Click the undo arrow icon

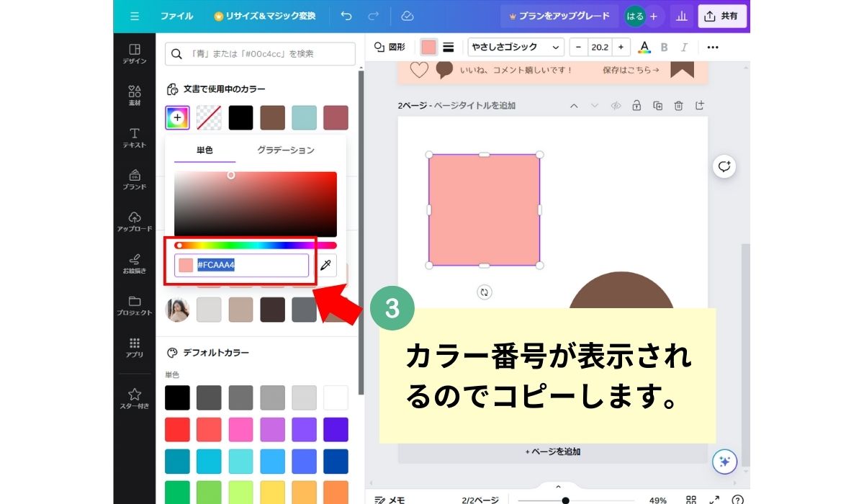[346, 16]
